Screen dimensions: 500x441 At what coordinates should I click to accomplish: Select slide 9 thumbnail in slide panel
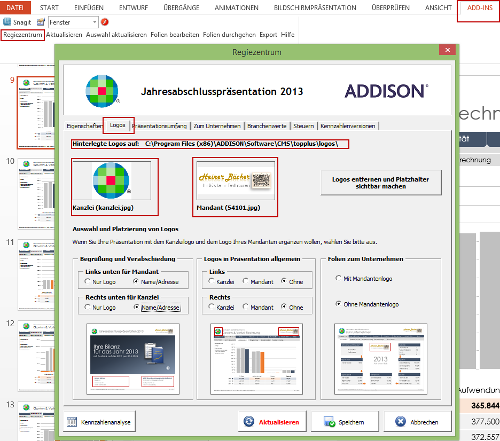point(36,112)
